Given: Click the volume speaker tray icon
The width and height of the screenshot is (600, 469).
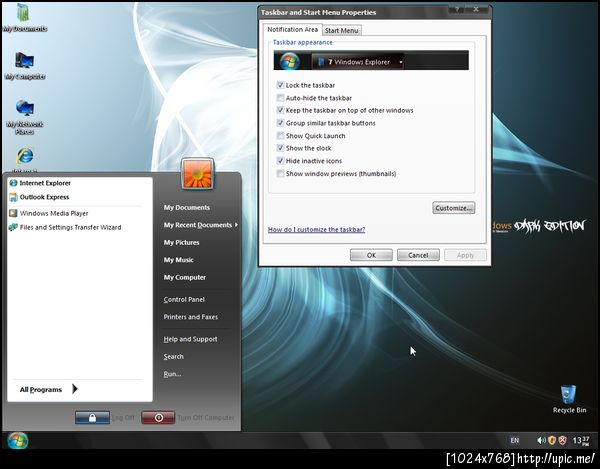Looking at the screenshot, I should click(x=541, y=440).
